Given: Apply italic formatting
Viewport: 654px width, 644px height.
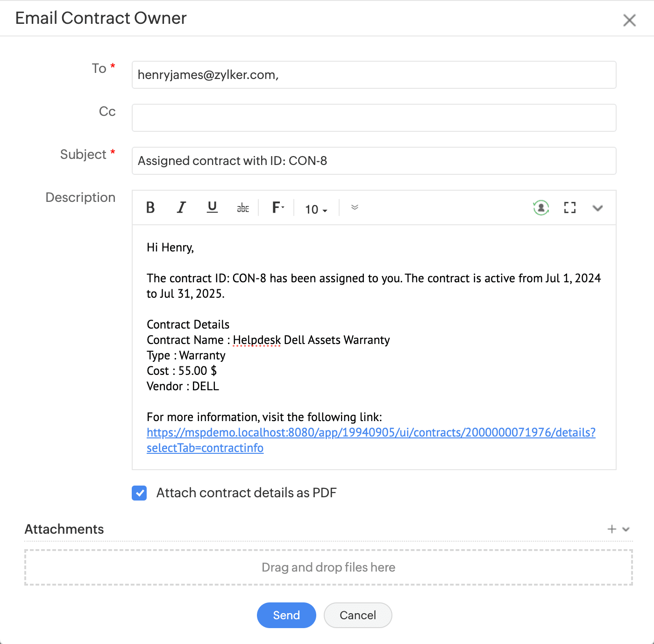Looking at the screenshot, I should pyautogui.click(x=181, y=208).
